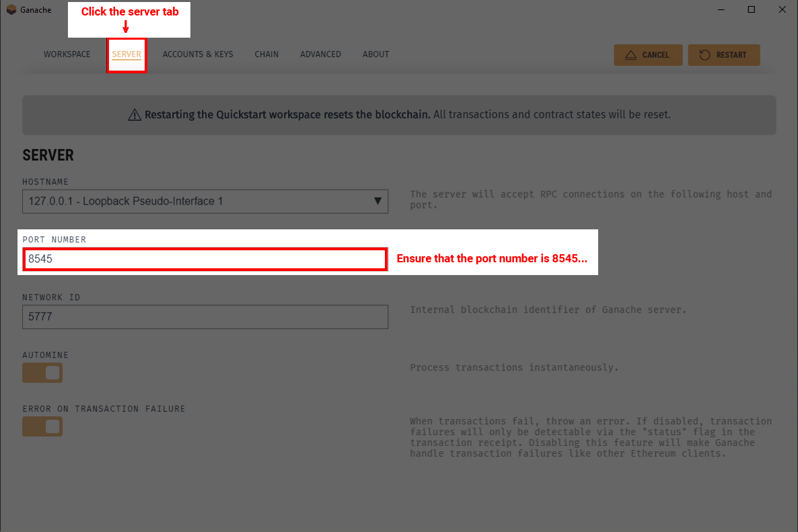Click the 'Internal blockchain identifier' description text
The image size is (798, 532).
[548, 310]
